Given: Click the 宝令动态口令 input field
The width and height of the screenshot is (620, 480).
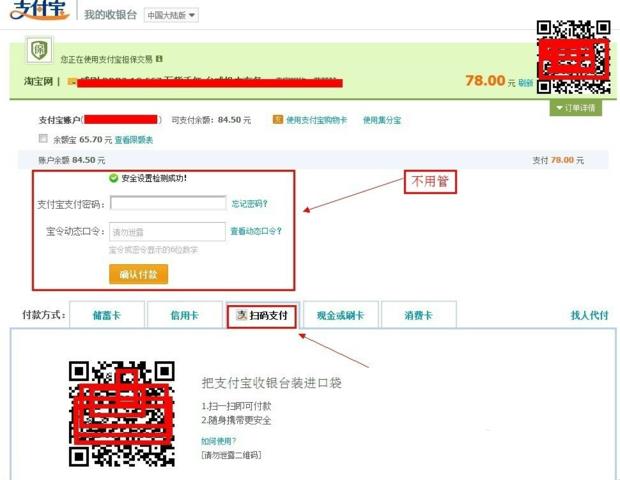Looking at the screenshot, I should point(167,231).
